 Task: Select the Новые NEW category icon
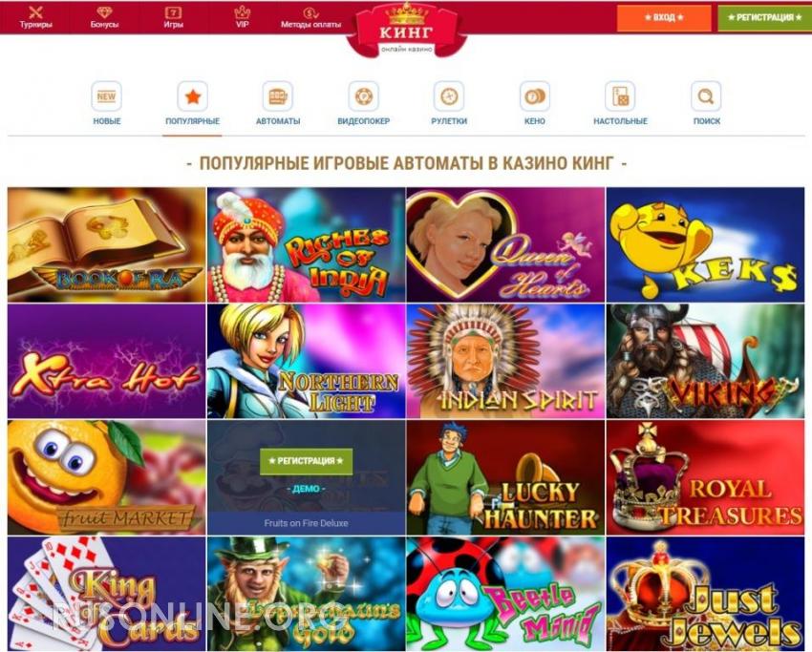click(107, 96)
